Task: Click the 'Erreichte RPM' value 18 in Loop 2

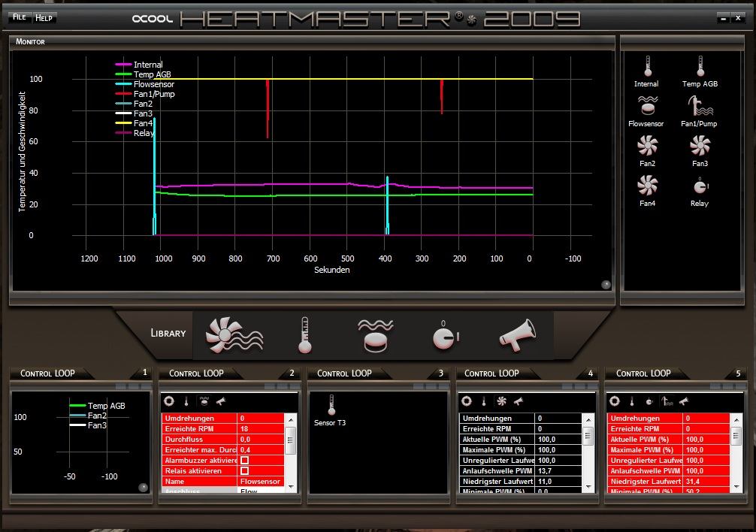Action: pos(261,429)
